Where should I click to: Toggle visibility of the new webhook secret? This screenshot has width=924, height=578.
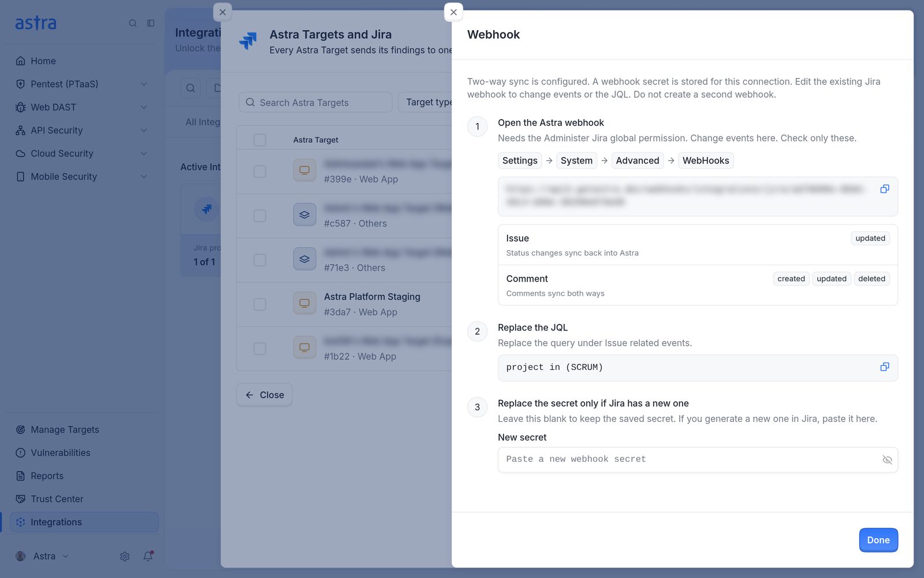tap(887, 460)
